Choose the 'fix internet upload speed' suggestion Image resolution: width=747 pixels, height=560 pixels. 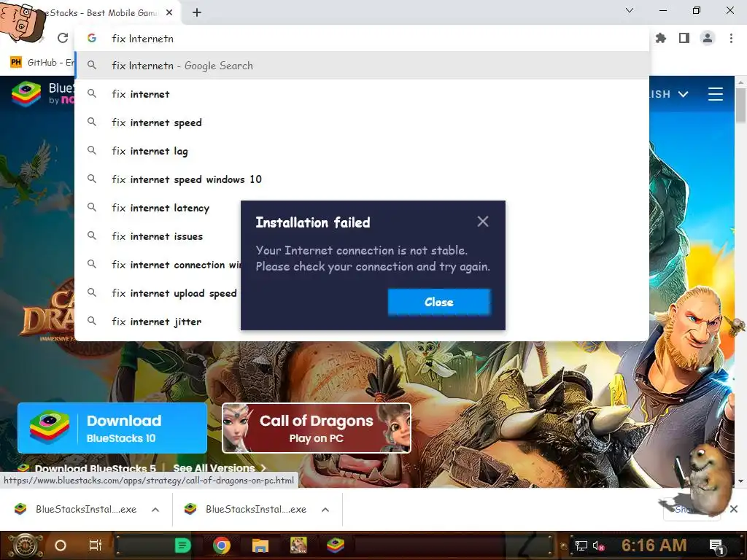point(158,293)
